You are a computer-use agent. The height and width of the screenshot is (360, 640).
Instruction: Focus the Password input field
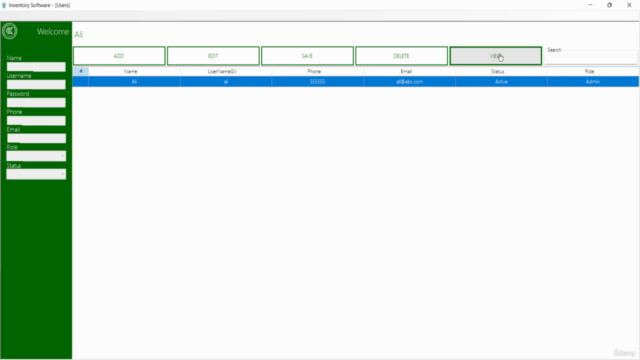point(36,102)
